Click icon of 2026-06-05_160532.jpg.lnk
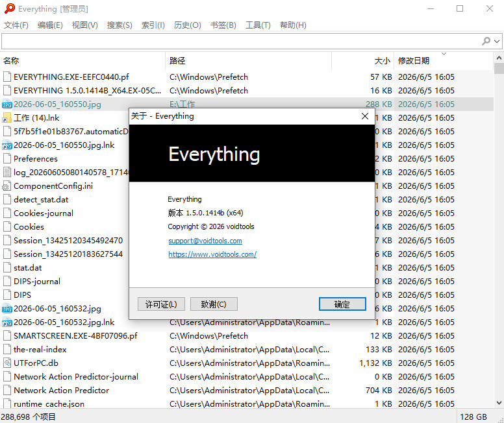The width and height of the screenshot is (504, 423). (6, 322)
